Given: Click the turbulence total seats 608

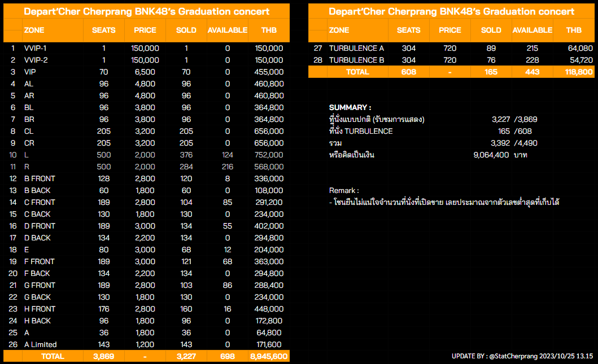Looking at the screenshot, I should pyautogui.click(x=408, y=72).
